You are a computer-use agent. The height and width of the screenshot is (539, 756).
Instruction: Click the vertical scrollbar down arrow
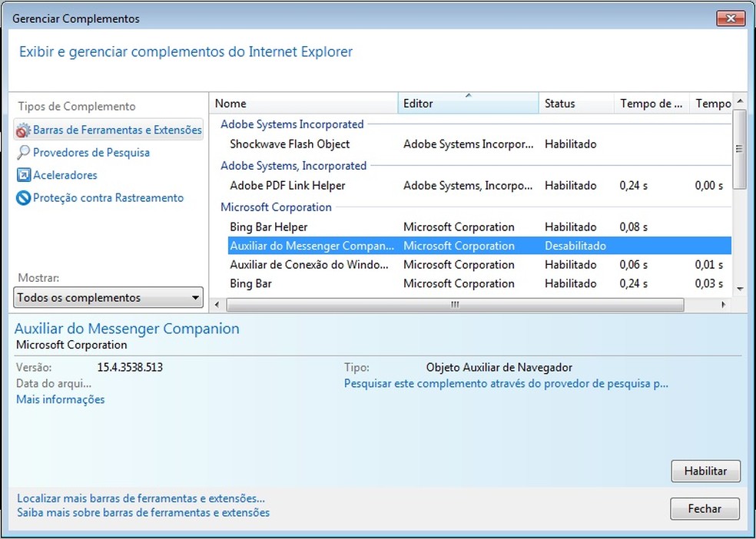click(740, 289)
